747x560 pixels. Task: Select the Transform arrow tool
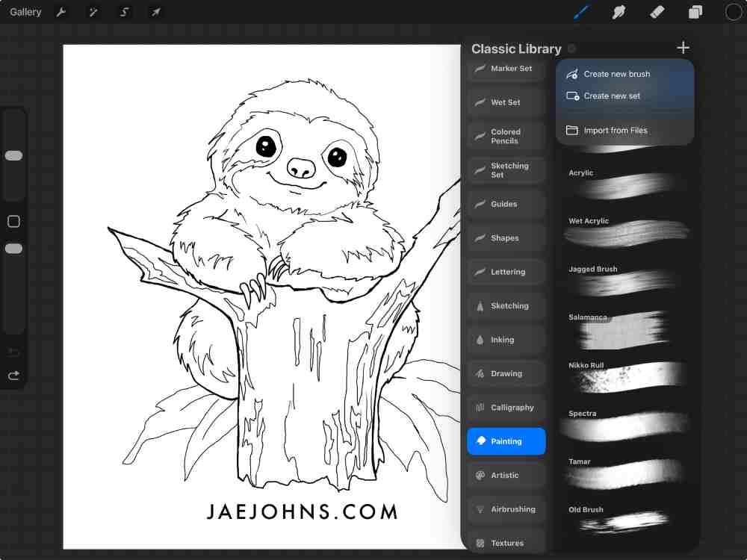pos(155,12)
